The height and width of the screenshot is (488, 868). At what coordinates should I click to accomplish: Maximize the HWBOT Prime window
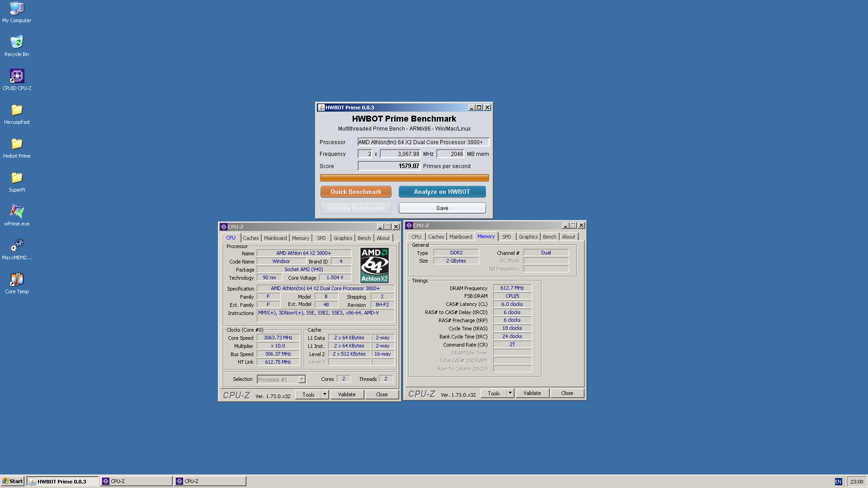point(479,108)
